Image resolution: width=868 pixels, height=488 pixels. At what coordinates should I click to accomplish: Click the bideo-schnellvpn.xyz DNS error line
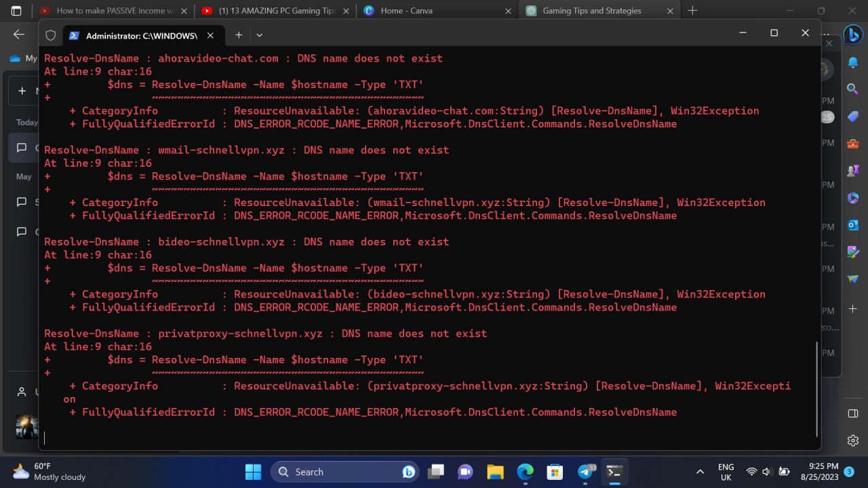(x=247, y=241)
